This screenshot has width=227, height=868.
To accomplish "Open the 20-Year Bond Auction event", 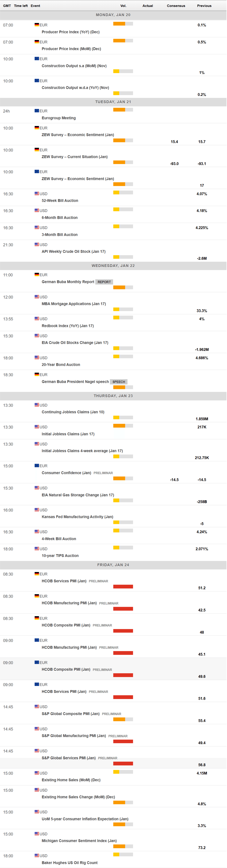I will click(x=61, y=365).
